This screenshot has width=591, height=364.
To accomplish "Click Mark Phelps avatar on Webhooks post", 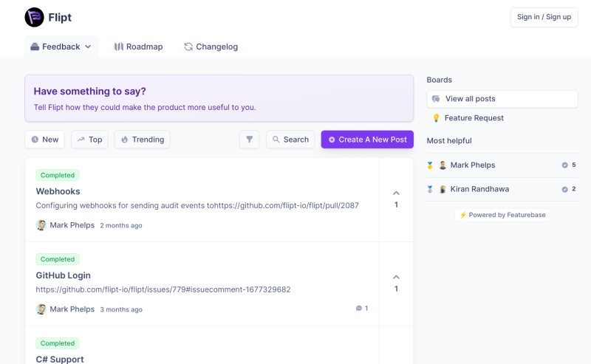I will 41,225.
